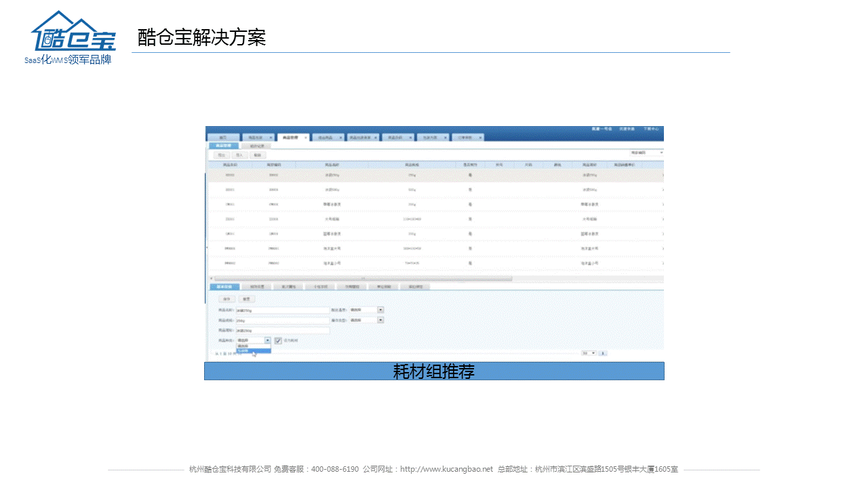
Task: Click the pagination button beside page-size selector
Action: 603,353
